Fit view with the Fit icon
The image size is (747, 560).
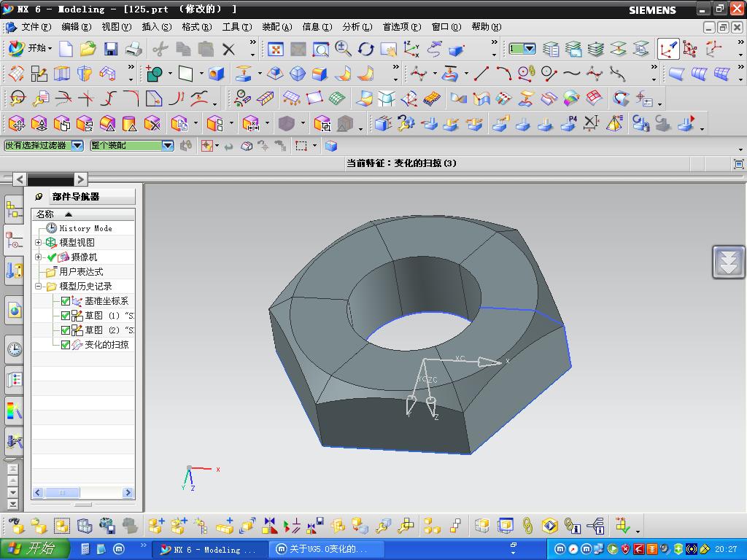coord(275,49)
